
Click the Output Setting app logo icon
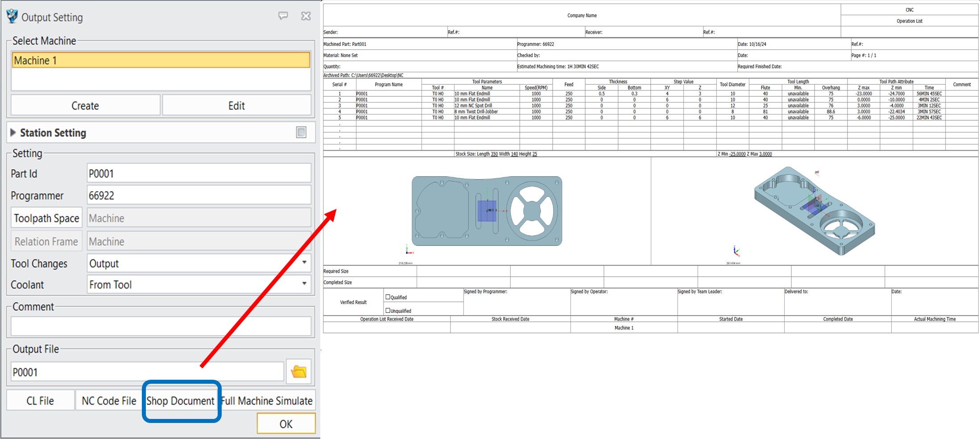(x=12, y=16)
